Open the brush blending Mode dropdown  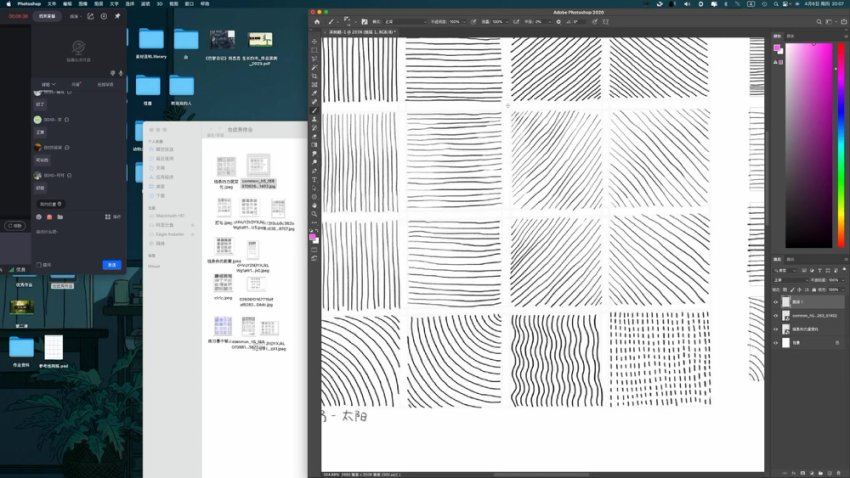405,22
